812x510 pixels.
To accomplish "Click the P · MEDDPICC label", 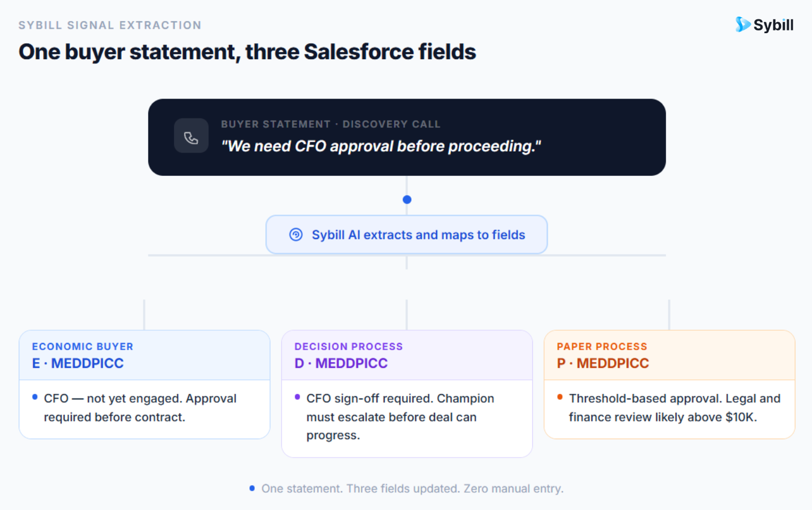I will point(603,363).
